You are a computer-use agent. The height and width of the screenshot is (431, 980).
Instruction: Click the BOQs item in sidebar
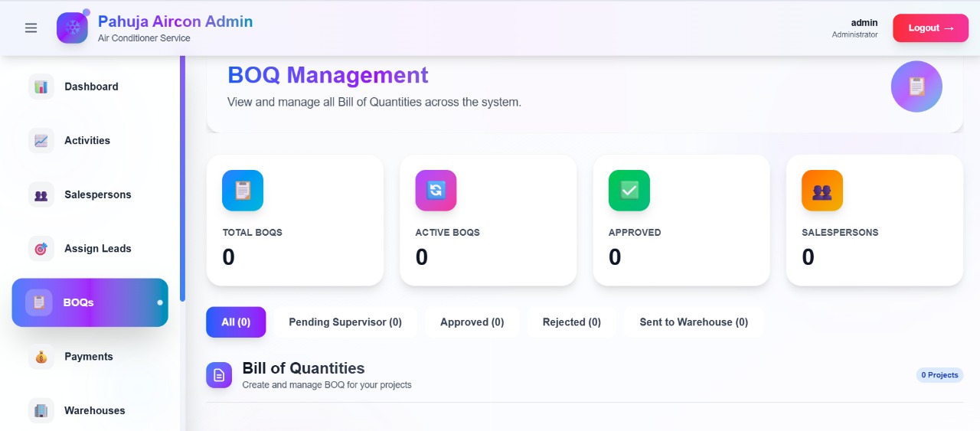(x=90, y=302)
